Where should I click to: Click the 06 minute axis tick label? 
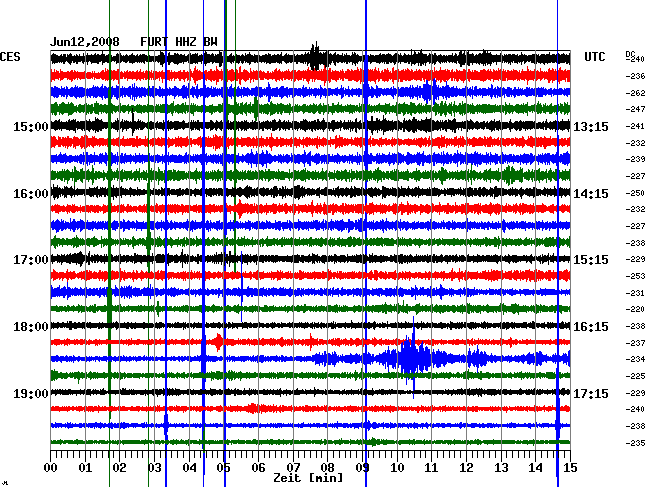click(x=258, y=468)
